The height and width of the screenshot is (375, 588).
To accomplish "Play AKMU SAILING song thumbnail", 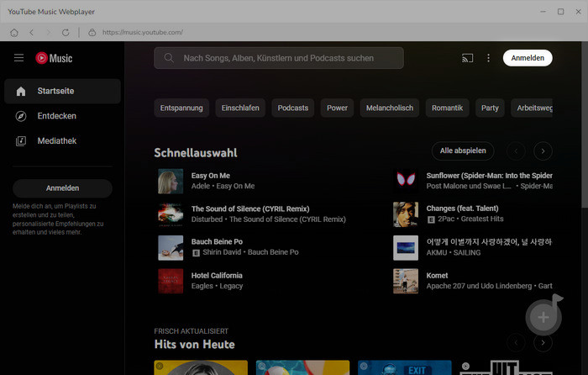I will click(x=406, y=248).
